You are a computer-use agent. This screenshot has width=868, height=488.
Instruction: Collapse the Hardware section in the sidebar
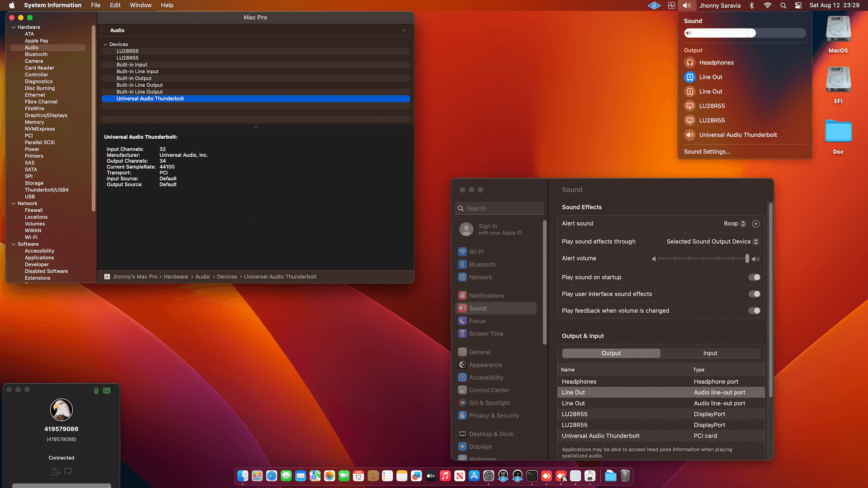(14, 27)
